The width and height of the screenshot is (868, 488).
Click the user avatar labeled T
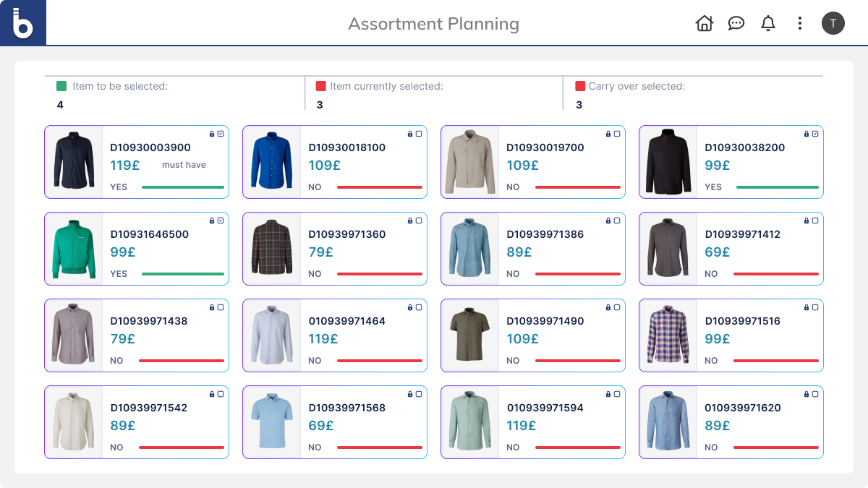[833, 23]
